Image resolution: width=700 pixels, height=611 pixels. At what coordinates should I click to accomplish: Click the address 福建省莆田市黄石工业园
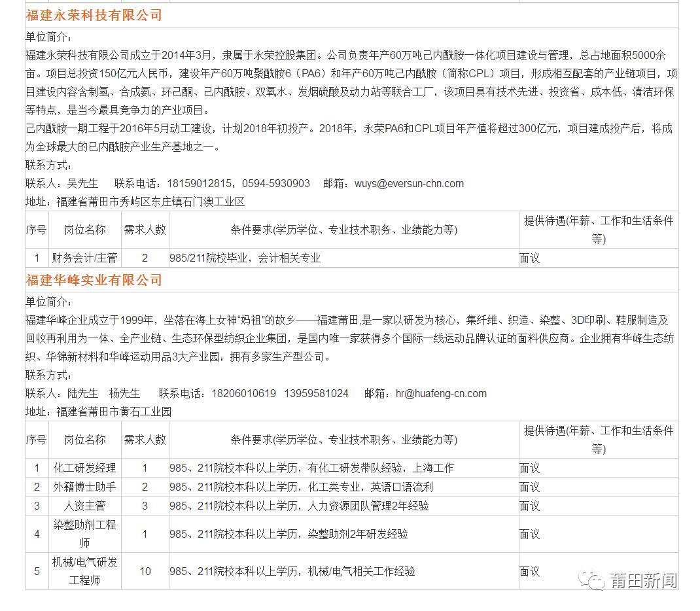(x=114, y=411)
